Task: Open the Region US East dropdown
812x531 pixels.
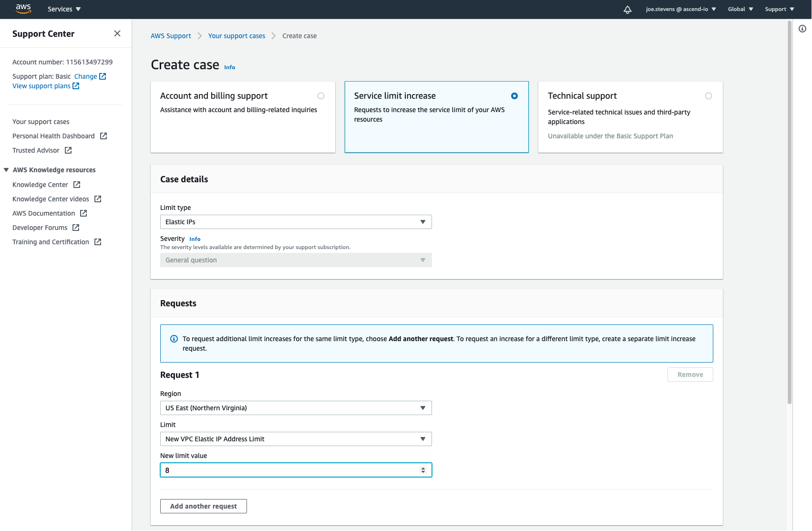Action: pyautogui.click(x=296, y=408)
